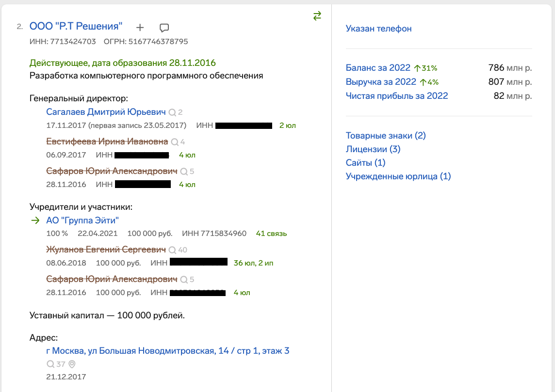Click green arrow icon before АО Группа Эйти
This screenshot has width=555, height=392.
coord(35,220)
